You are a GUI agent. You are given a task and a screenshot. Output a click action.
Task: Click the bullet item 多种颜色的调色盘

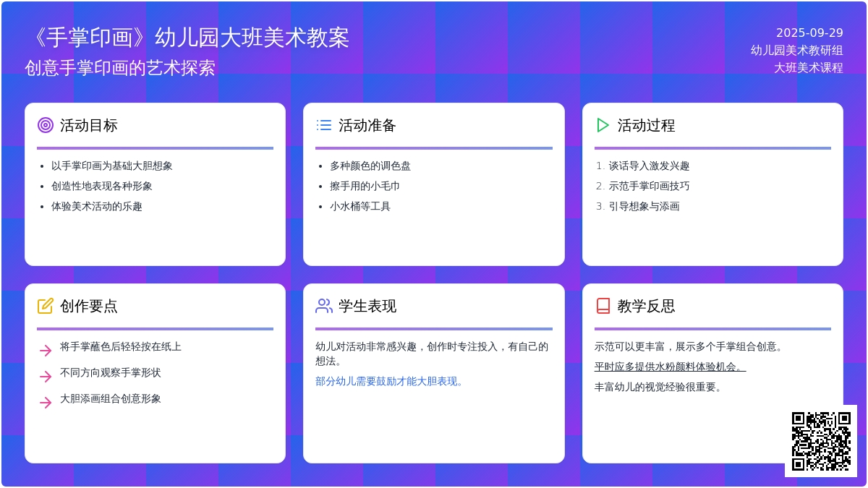tap(370, 166)
